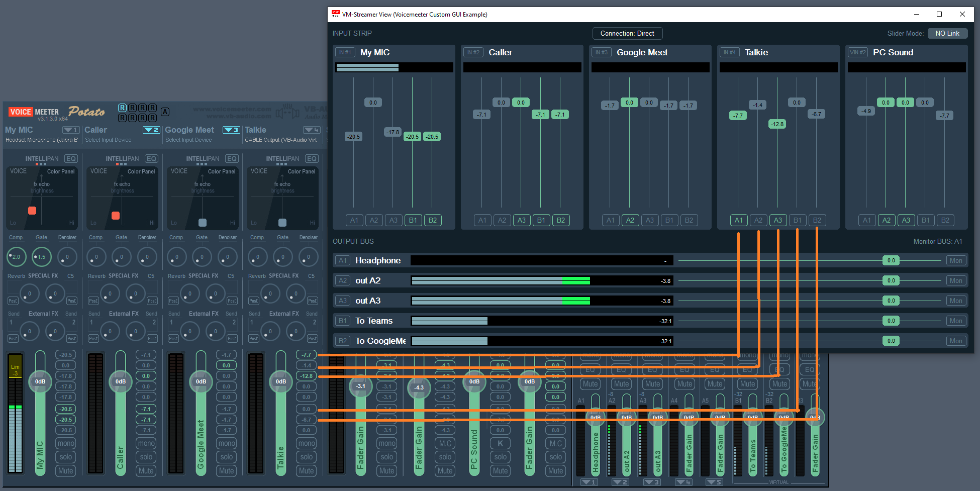
Task: Click out A3 bus gain slider handle
Action: pos(891,301)
